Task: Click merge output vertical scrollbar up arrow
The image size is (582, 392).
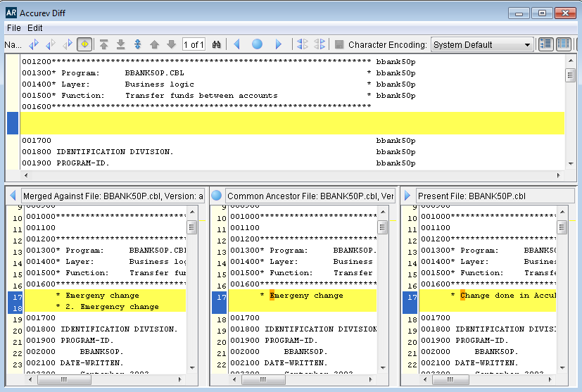Action: pos(571,60)
